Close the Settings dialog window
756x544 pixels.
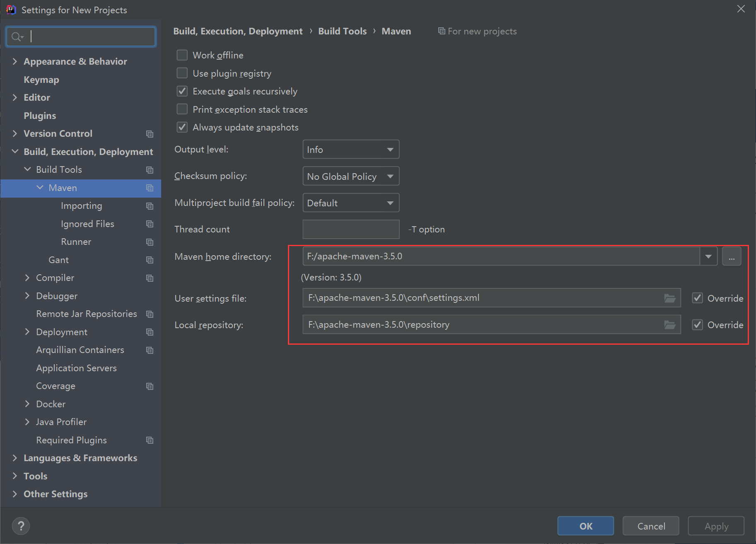[x=741, y=9]
